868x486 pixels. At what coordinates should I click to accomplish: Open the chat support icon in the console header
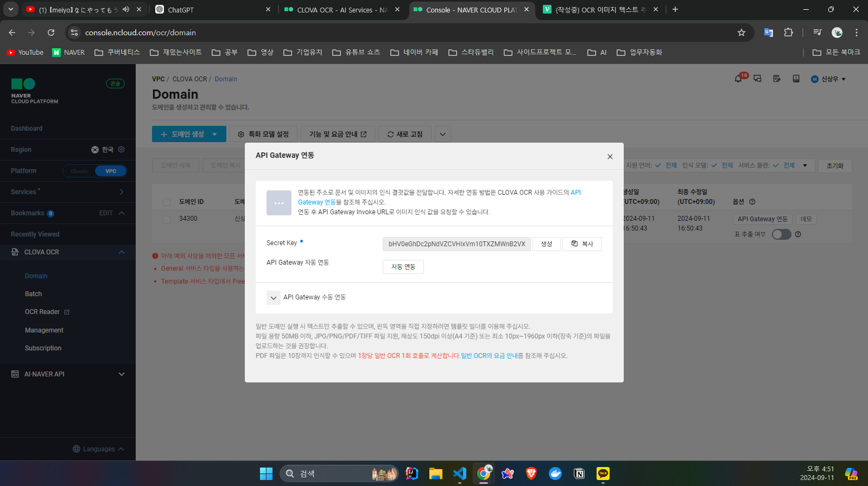pyautogui.click(x=758, y=79)
